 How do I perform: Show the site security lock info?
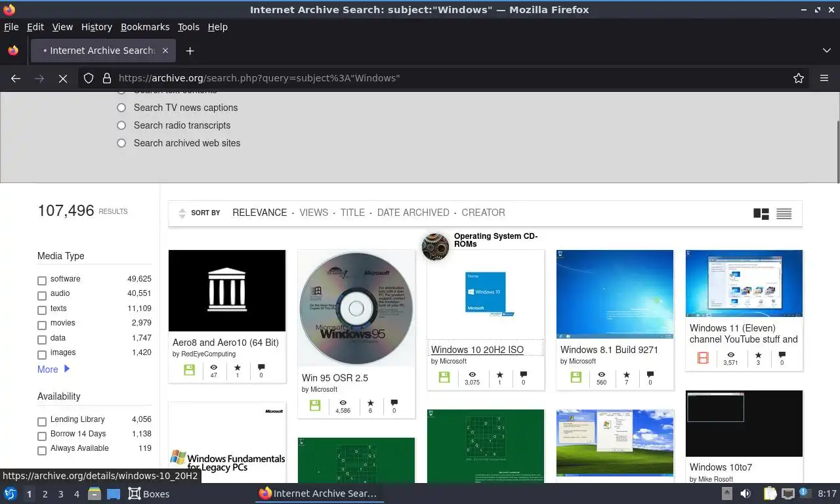point(107,78)
